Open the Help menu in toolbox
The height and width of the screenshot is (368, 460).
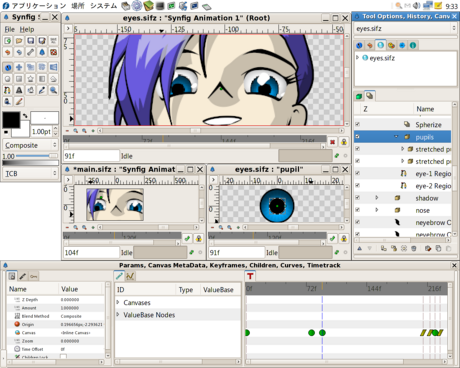[x=27, y=29]
